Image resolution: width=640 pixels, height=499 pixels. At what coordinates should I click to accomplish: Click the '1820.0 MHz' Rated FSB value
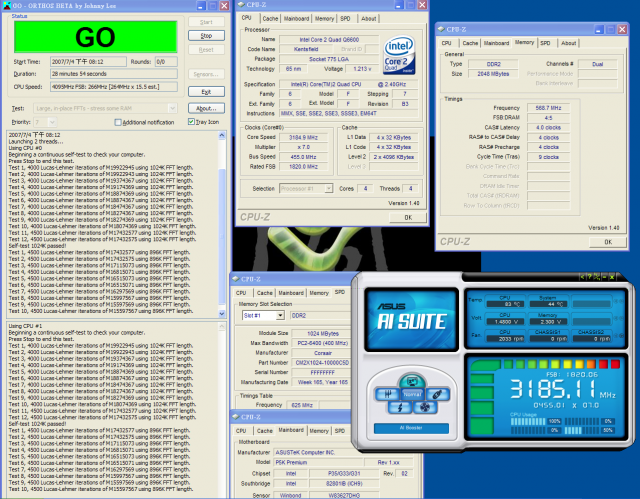pyautogui.click(x=303, y=166)
